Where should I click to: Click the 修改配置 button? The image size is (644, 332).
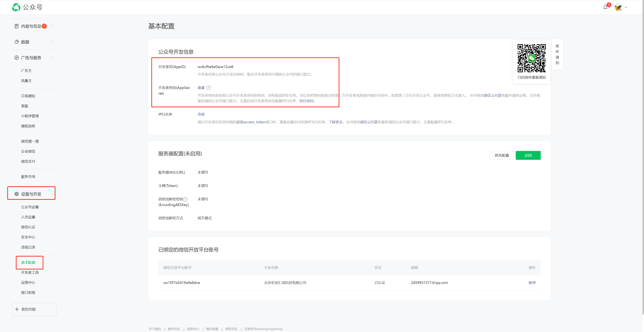click(502, 155)
